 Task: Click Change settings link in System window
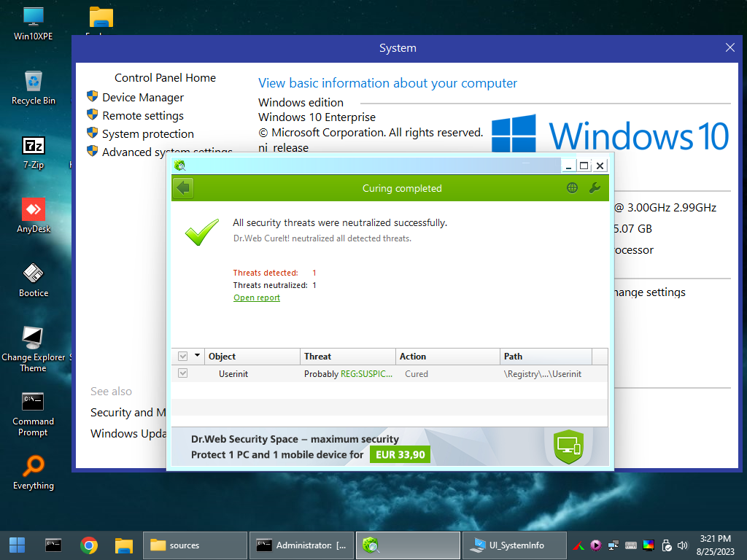(x=649, y=292)
